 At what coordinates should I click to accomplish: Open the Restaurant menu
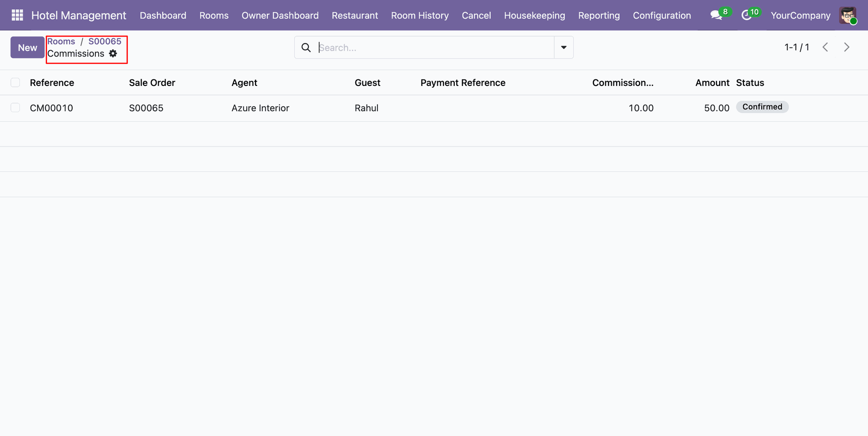coord(355,15)
